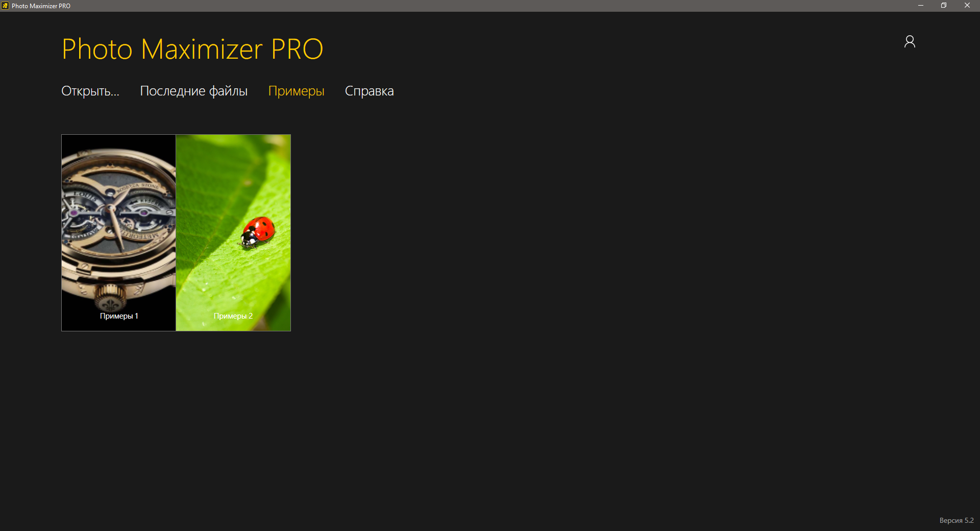Click the Примеры 1 caption label

point(119,316)
